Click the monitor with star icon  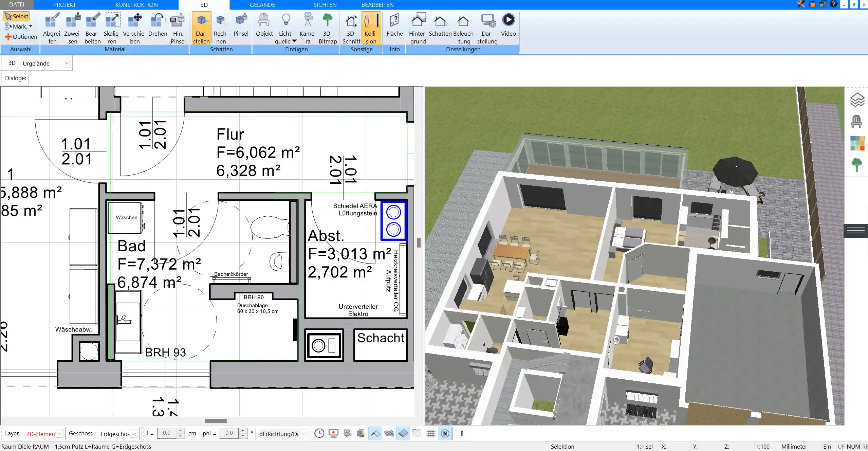333,433
